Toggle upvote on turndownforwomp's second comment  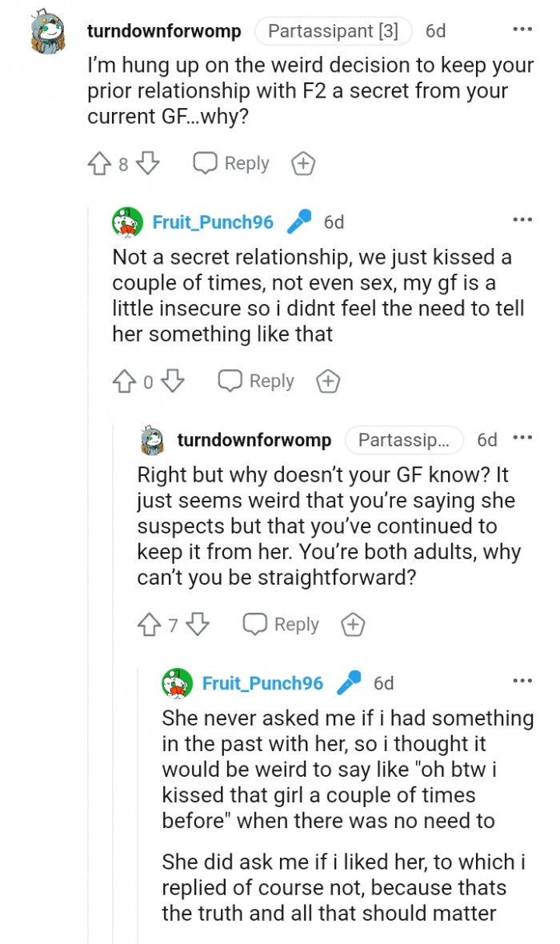149,624
